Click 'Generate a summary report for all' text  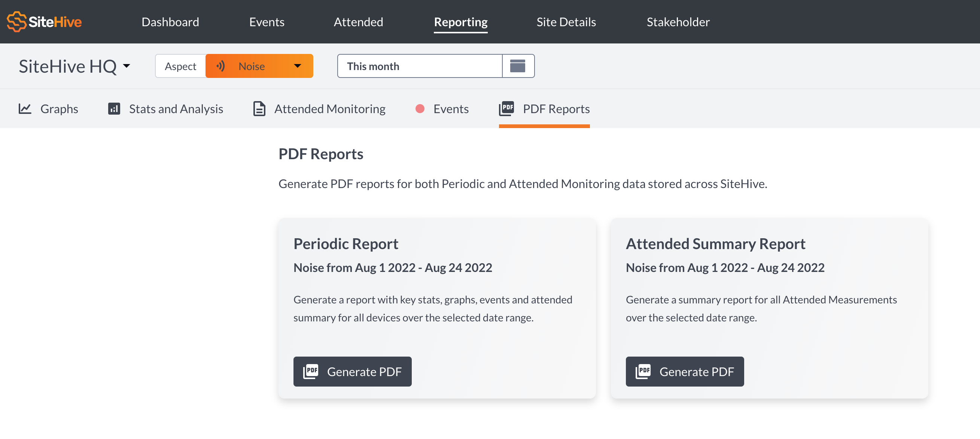click(761, 308)
